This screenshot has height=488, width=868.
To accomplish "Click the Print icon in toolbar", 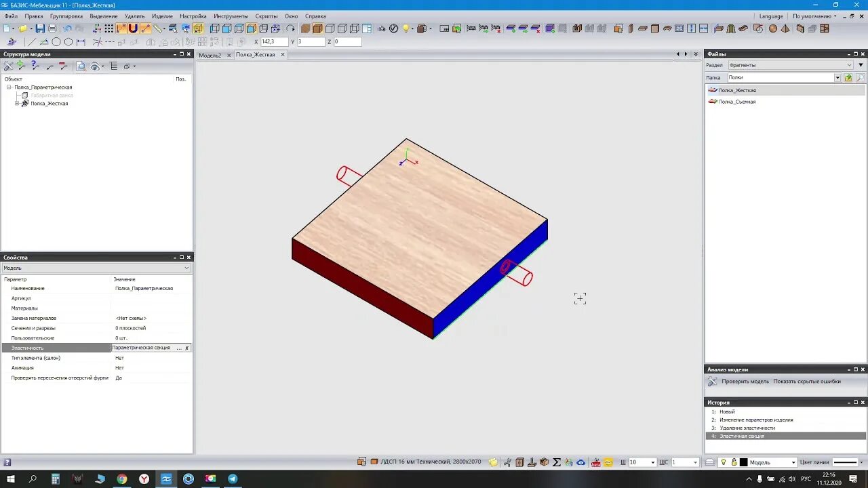I will point(52,28).
